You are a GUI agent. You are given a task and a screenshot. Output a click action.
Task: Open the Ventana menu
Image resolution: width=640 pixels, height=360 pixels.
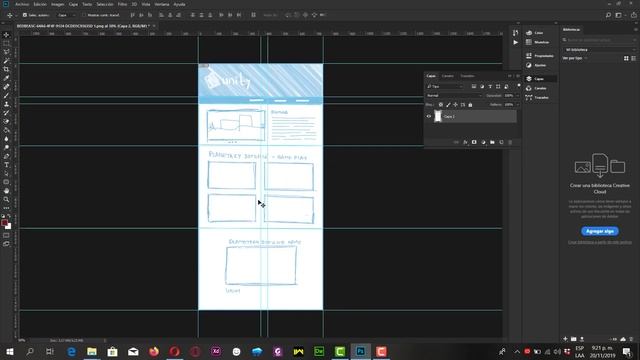tap(162, 4)
